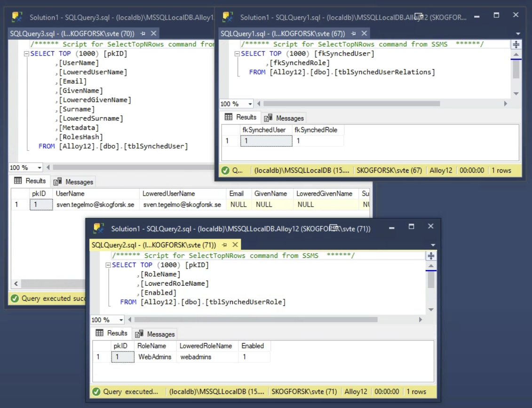The image size is (532, 408).
Task: Click the horizontal scrollbar in SQLQuery2 editor
Action: click(x=256, y=320)
